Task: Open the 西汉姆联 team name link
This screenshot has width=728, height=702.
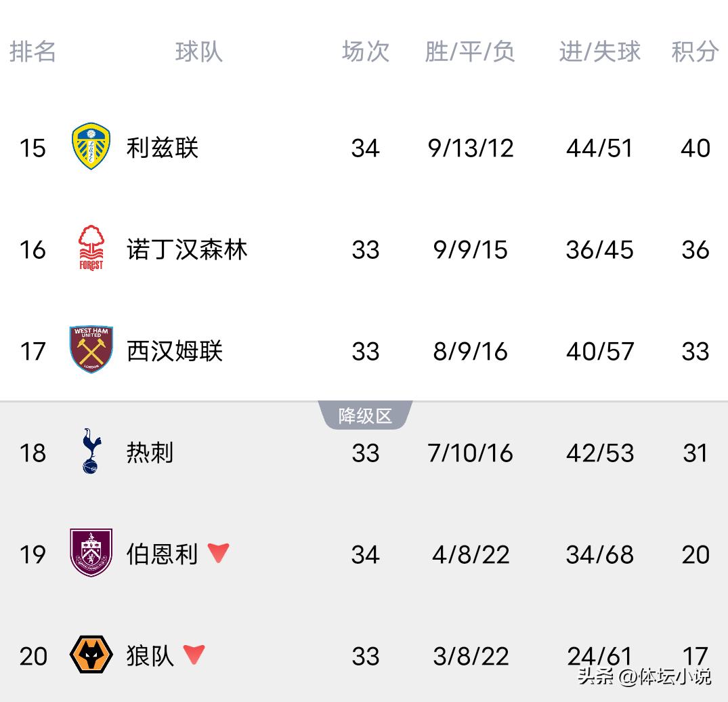Action: 175,351
